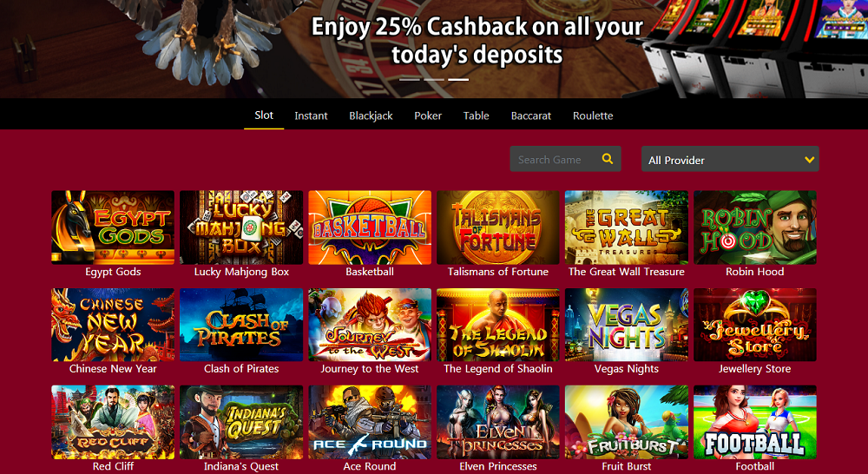Select the Poker category tab
This screenshot has height=474, width=868.
pos(428,115)
